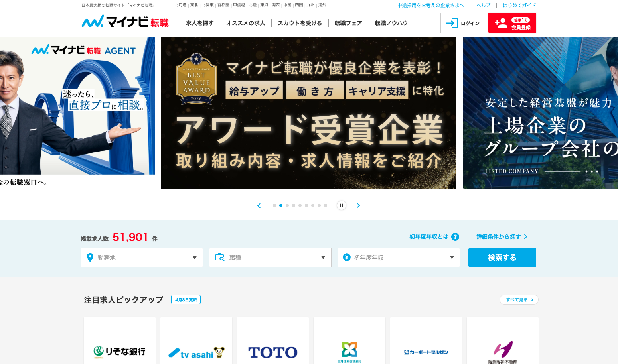Open オススメの求人 navigation menu
The image size is (618, 364).
click(x=246, y=23)
